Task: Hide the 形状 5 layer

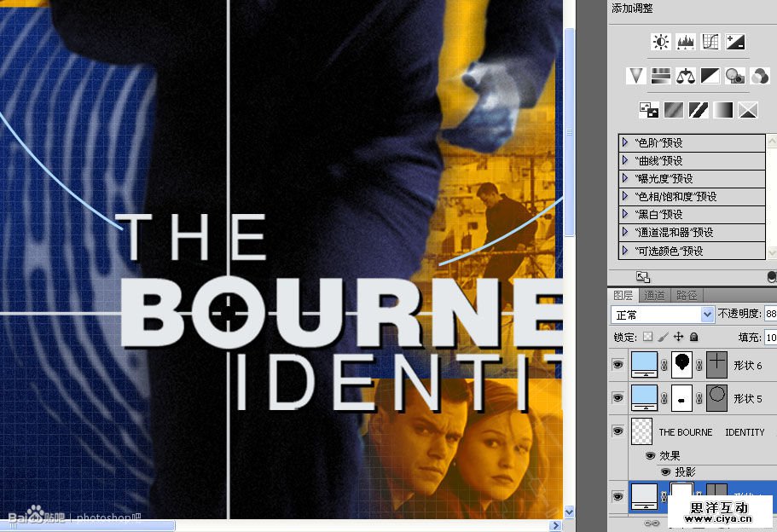Action: (618, 398)
